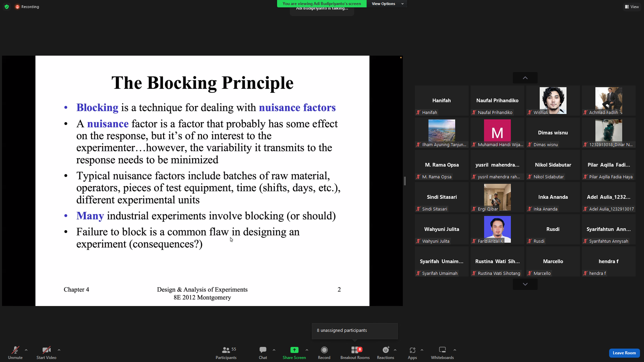The height and width of the screenshot is (362, 644).
Task: Select Naufal Prihandiko's video tile
Action: pos(497,101)
